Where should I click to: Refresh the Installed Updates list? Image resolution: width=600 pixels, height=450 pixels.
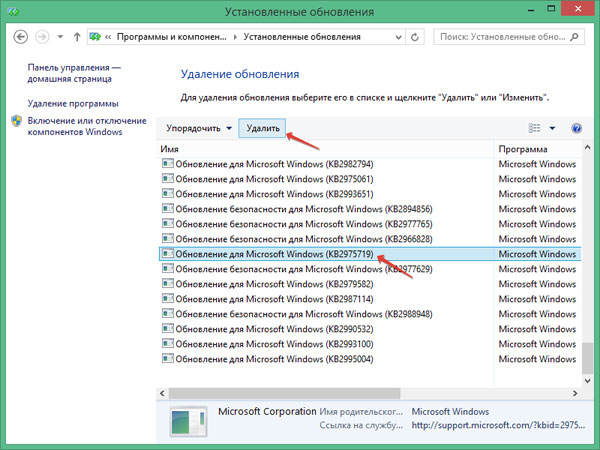[415, 37]
